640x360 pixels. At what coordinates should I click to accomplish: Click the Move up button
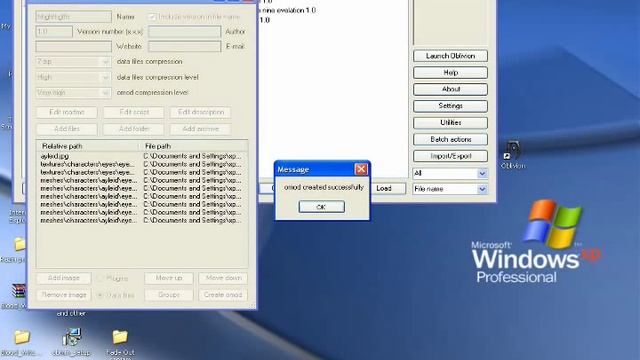pos(169,278)
